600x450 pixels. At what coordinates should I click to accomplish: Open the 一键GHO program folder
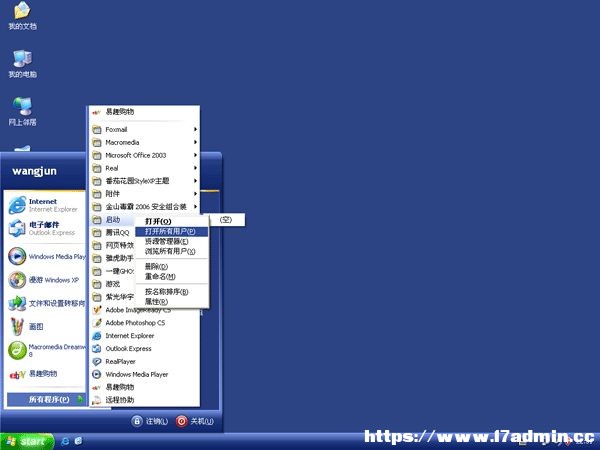(112, 271)
